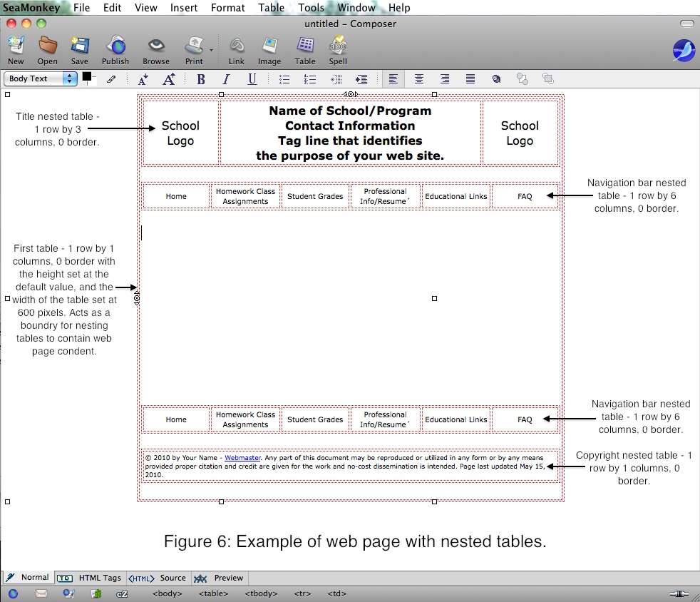700x602 pixels.
Task: Click the highlighter pen icon
Action: coord(111,79)
